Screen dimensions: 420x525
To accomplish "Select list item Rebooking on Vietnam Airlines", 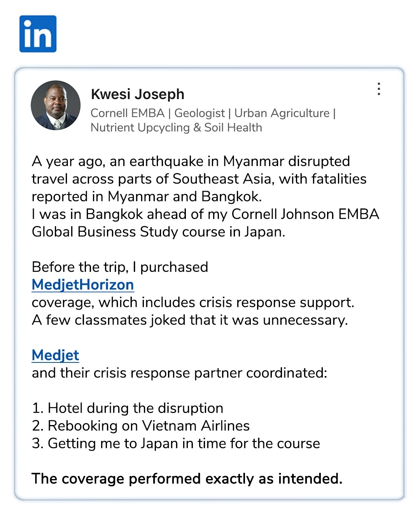I will point(141,426).
